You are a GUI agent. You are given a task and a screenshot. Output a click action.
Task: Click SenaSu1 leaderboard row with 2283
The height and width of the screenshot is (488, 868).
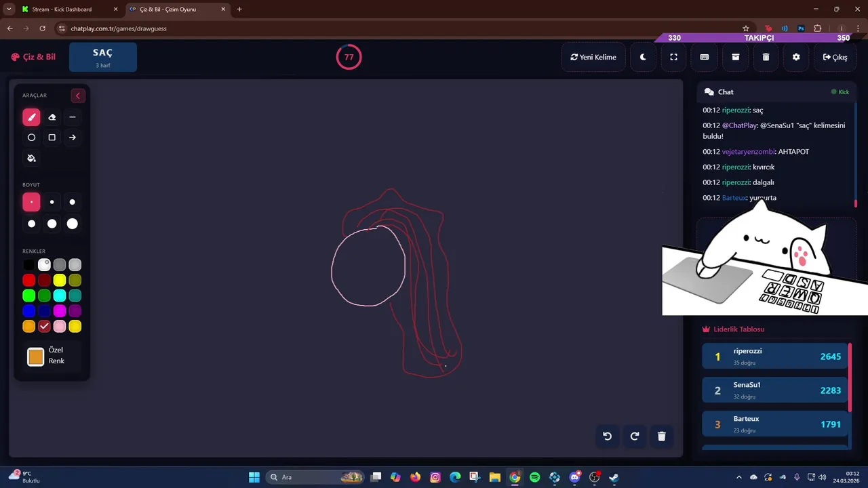click(x=775, y=390)
